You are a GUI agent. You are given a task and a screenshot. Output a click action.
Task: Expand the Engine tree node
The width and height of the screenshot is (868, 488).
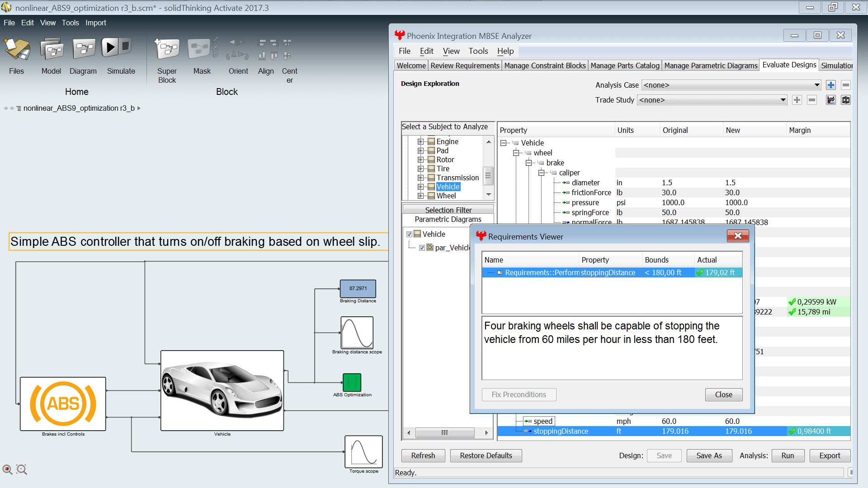point(420,141)
